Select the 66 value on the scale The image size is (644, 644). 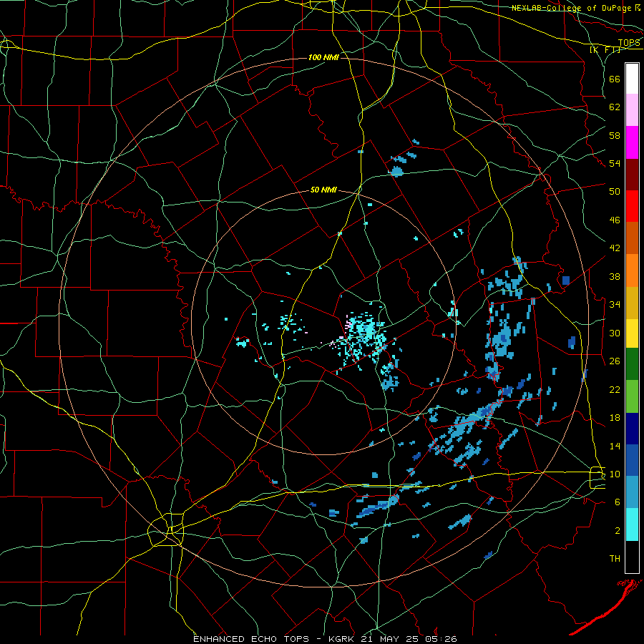[615, 79]
